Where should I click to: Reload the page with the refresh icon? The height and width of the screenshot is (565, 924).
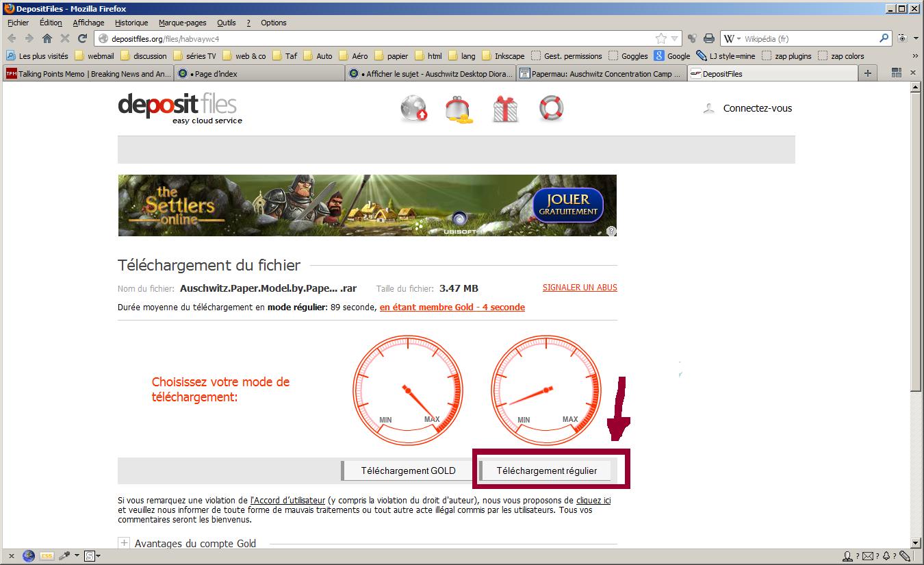pos(82,38)
